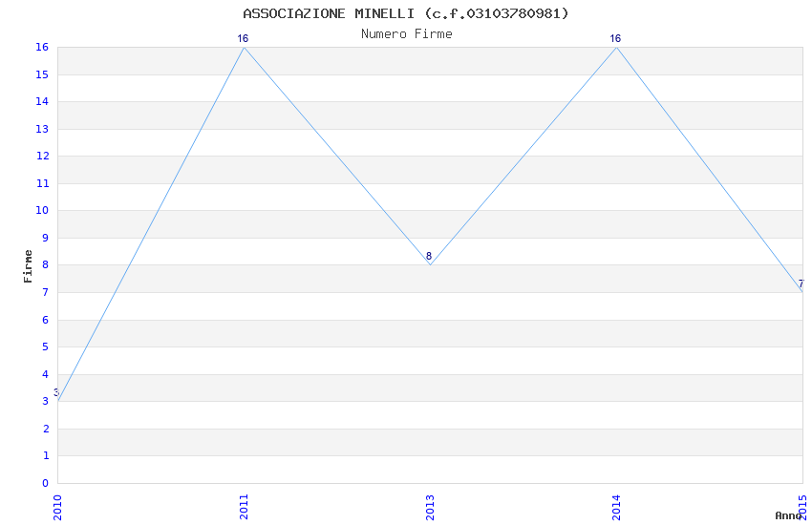Click the y-axis tick value 11

click(42, 183)
